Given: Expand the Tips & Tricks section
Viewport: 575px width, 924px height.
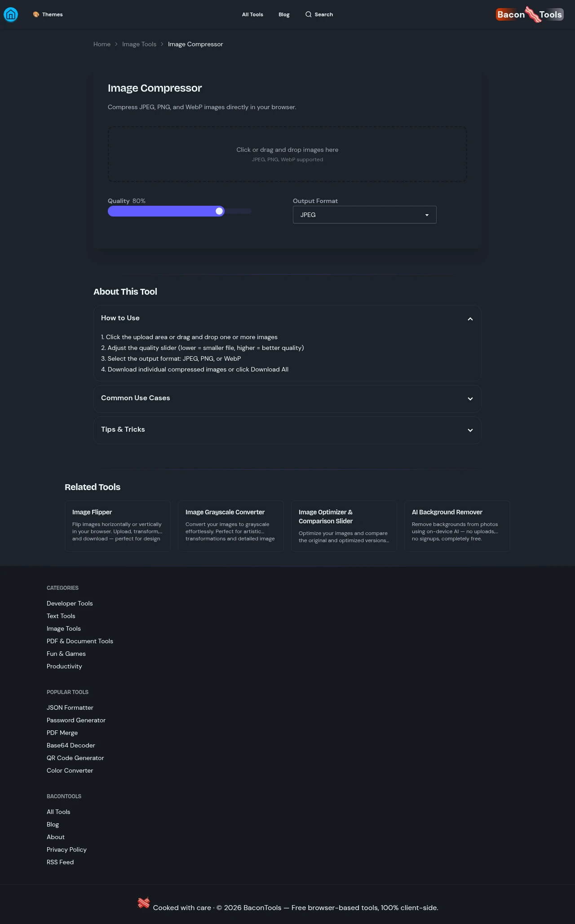Looking at the screenshot, I should pyautogui.click(x=470, y=430).
